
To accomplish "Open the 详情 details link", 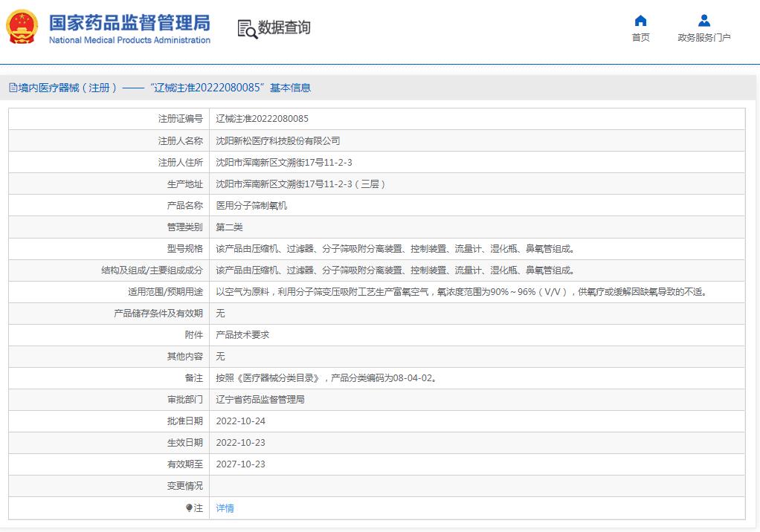I will coord(225,508).
